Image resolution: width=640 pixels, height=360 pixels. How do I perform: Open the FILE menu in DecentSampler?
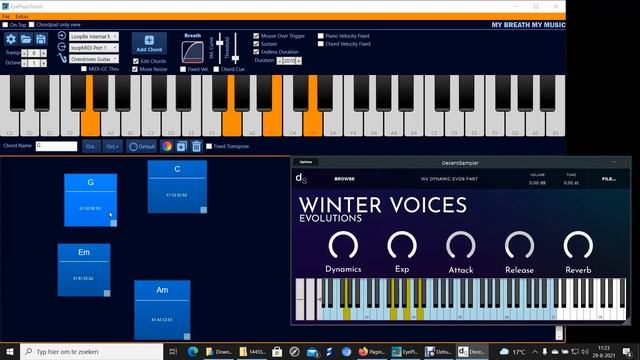coord(609,179)
